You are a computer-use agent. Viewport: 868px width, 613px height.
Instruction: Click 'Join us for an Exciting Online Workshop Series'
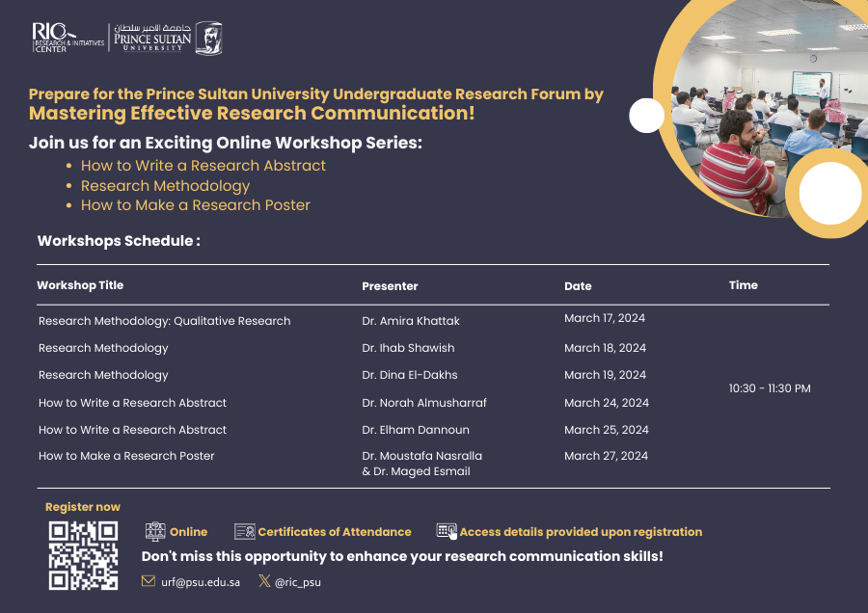click(x=226, y=143)
